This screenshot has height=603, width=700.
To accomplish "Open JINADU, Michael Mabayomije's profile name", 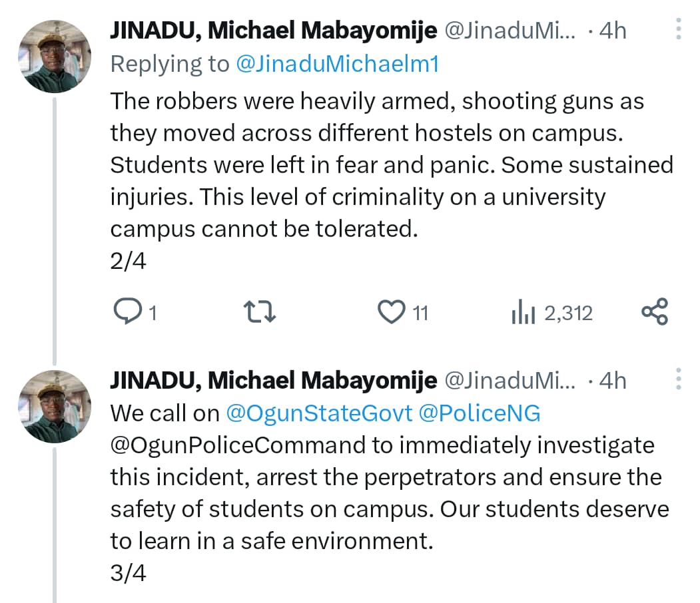I will (273, 29).
